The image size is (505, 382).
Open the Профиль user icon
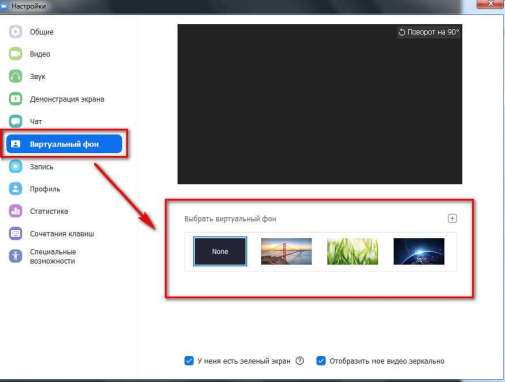pyautogui.click(x=15, y=189)
